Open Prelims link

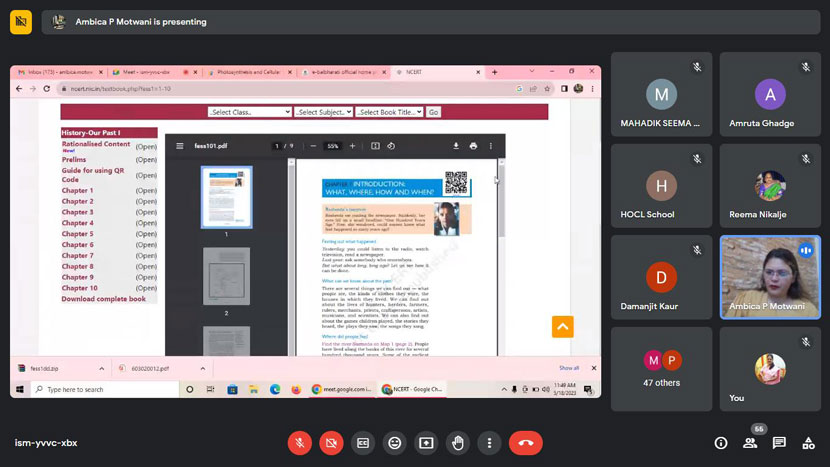[x=74, y=159]
